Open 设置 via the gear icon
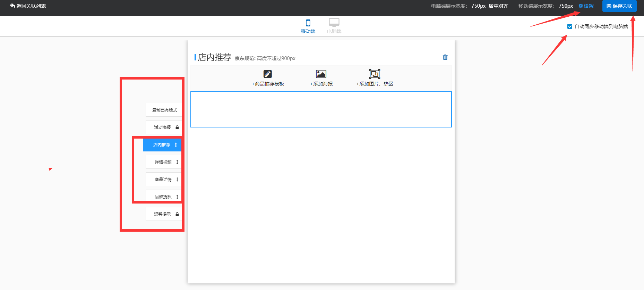Screen dimensions: 644x290 (581, 6)
